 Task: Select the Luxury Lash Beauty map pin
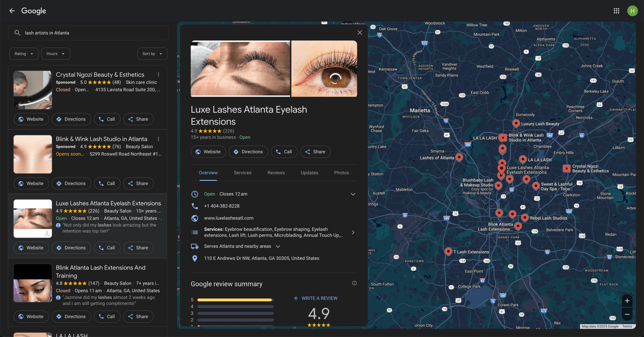tap(516, 123)
